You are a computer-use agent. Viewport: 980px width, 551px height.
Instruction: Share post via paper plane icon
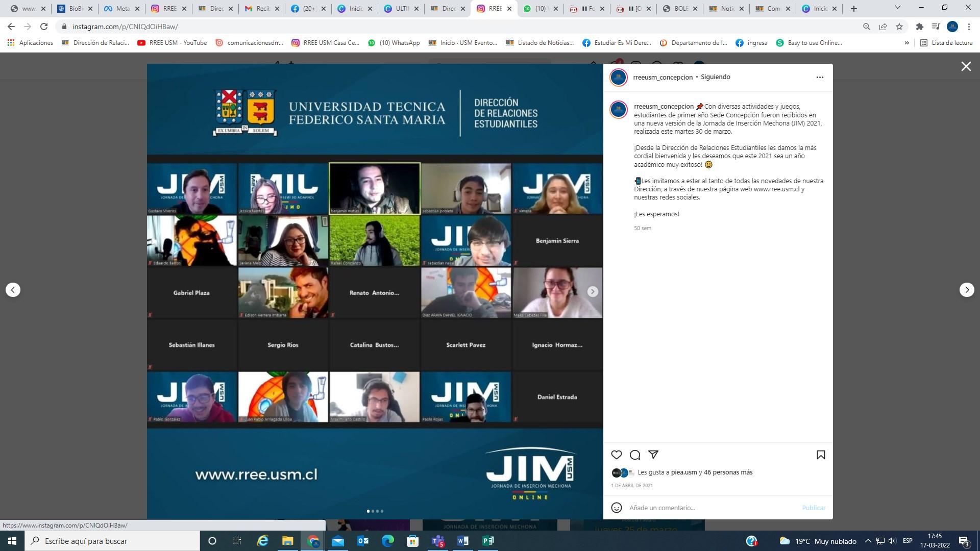(653, 455)
